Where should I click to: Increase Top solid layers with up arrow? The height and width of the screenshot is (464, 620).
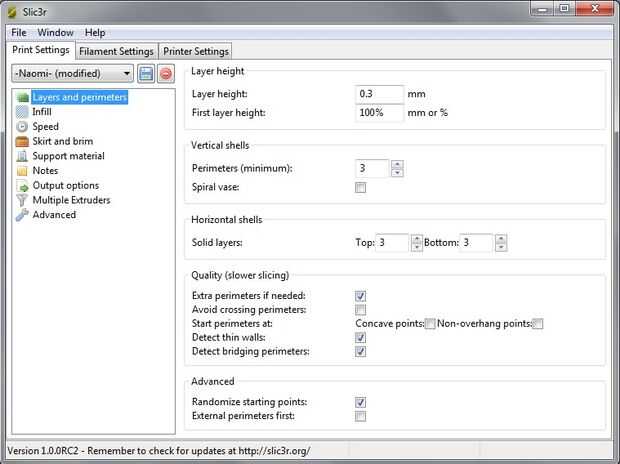tap(416, 239)
